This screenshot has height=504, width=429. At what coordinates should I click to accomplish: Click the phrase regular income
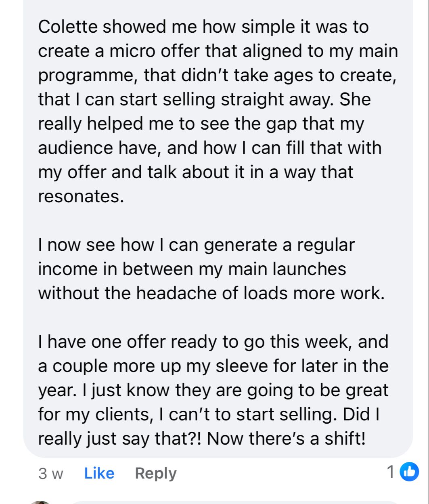[x=196, y=257]
